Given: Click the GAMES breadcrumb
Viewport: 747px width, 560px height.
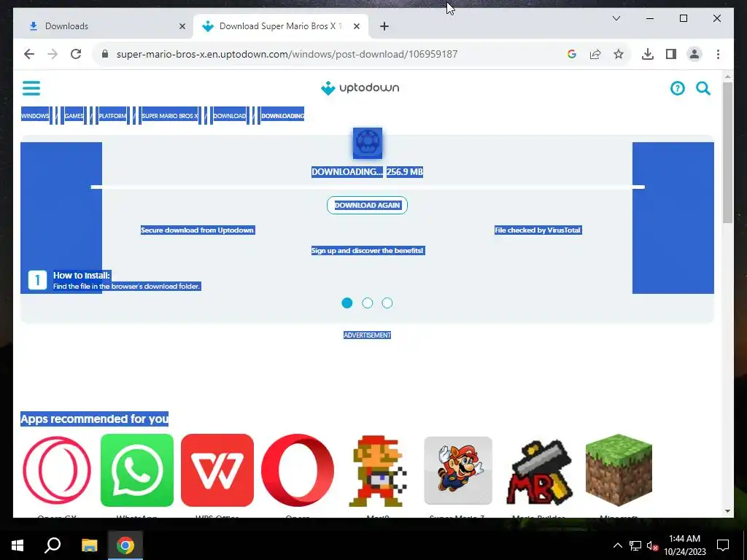Looking at the screenshot, I should [x=74, y=116].
